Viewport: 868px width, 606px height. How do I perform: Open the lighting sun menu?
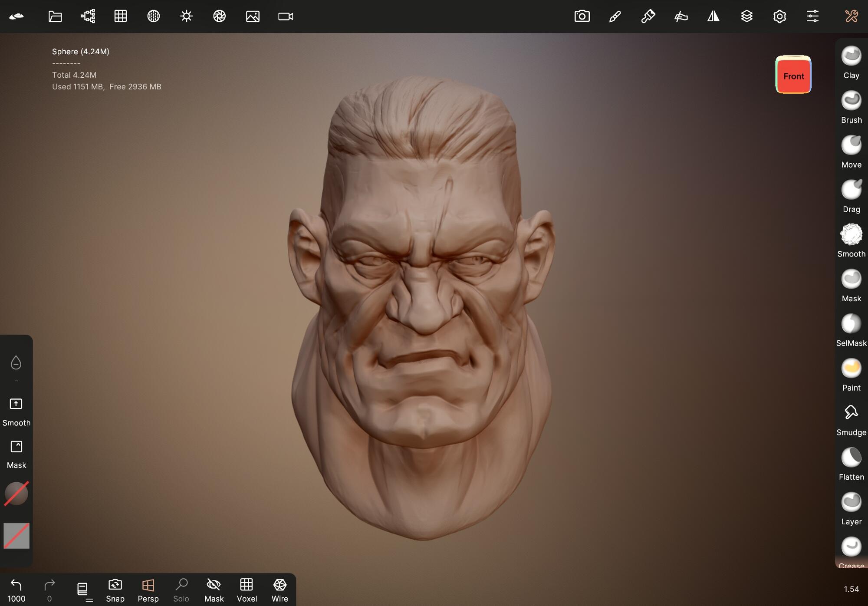pos(187,16)
